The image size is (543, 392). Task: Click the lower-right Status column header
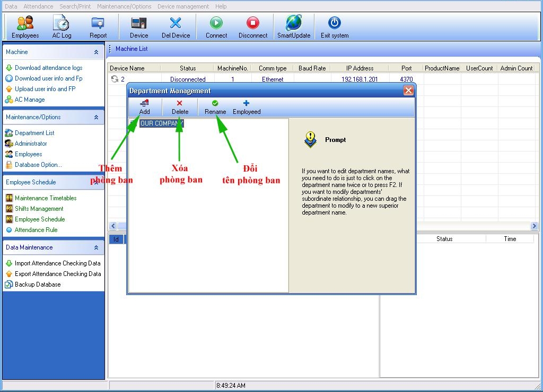pyautogui.click(x=444, y=239)
